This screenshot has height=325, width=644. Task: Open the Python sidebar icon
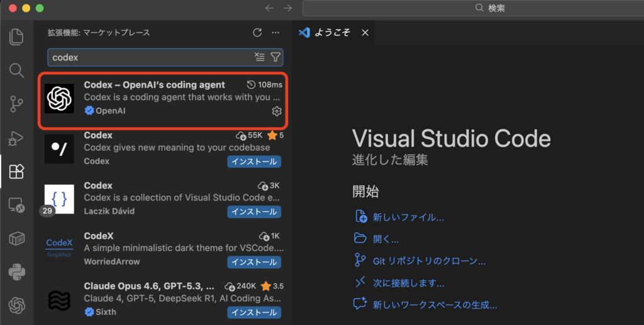[16, 272]
